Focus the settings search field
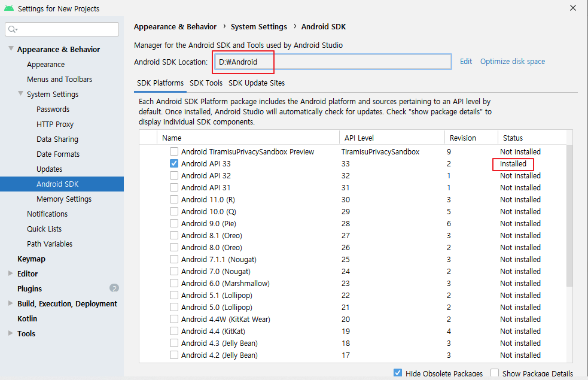Screen dimensions: 588x380 click(62, 29)
